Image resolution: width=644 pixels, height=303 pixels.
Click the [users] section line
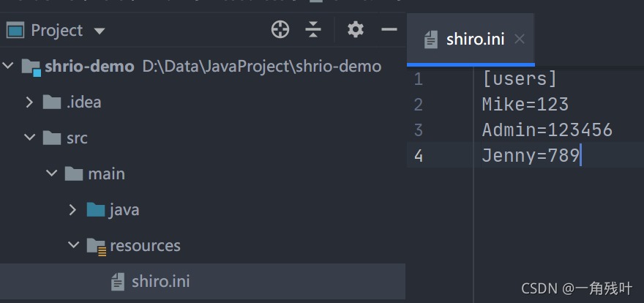point(520,78)
